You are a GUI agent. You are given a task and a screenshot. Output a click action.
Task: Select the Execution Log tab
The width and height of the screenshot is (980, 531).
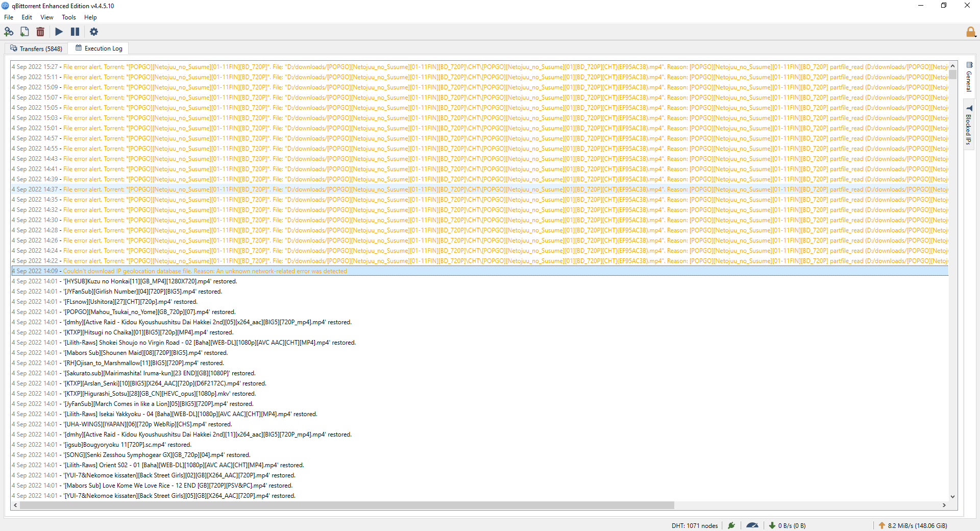(x=99, y=49)
